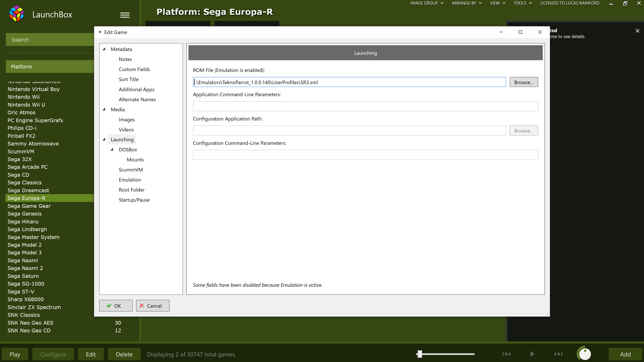Screen dimensions: 644x362
Task: Open the Alternate Names section
Action: (x=137, y=99)
